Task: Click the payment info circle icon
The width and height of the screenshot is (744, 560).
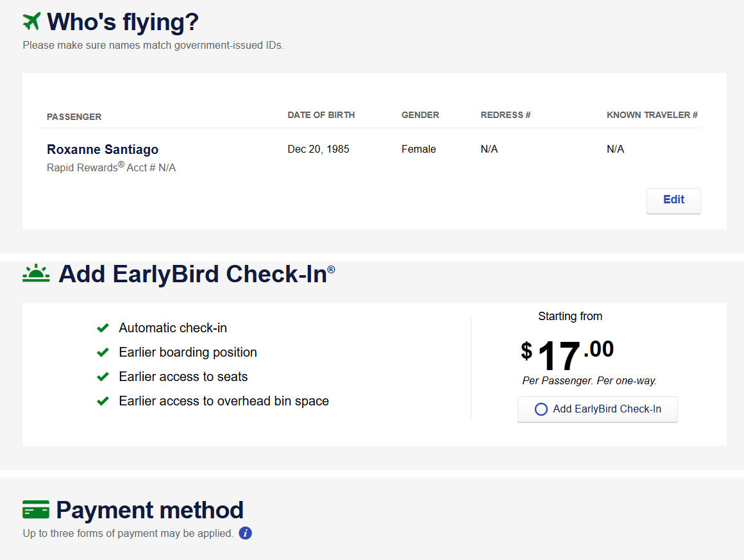Action: pyautogui.click(x=245, y=533)
